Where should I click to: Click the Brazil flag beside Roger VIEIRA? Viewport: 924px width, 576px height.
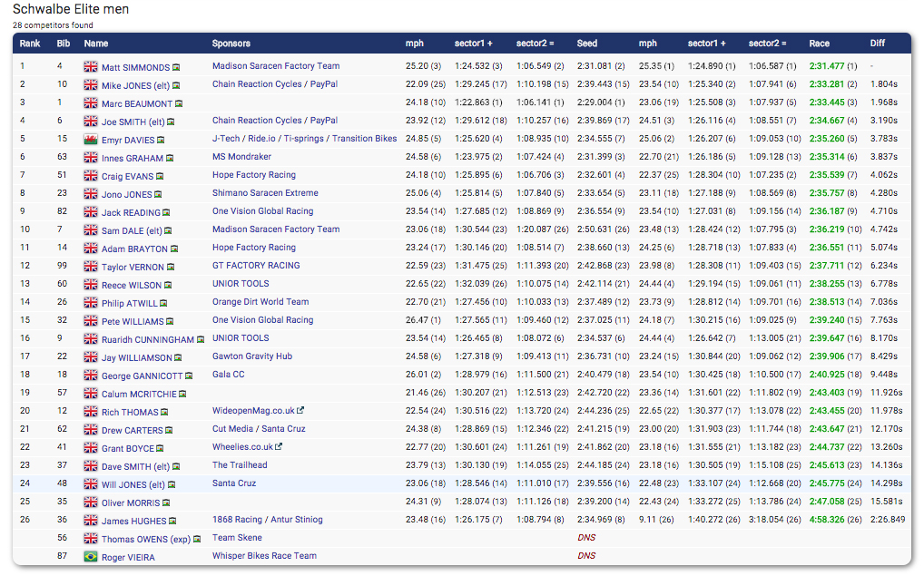[x=91, y=557]
